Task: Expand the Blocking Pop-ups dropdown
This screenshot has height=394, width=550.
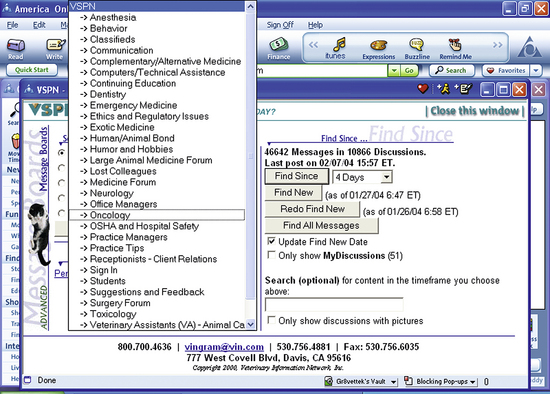Action: (473, 382)
